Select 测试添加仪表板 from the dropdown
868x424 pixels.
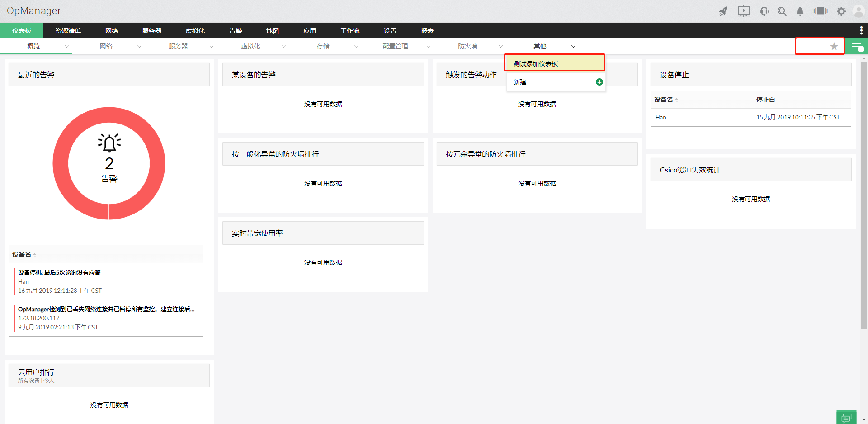[x=536, y=64]
